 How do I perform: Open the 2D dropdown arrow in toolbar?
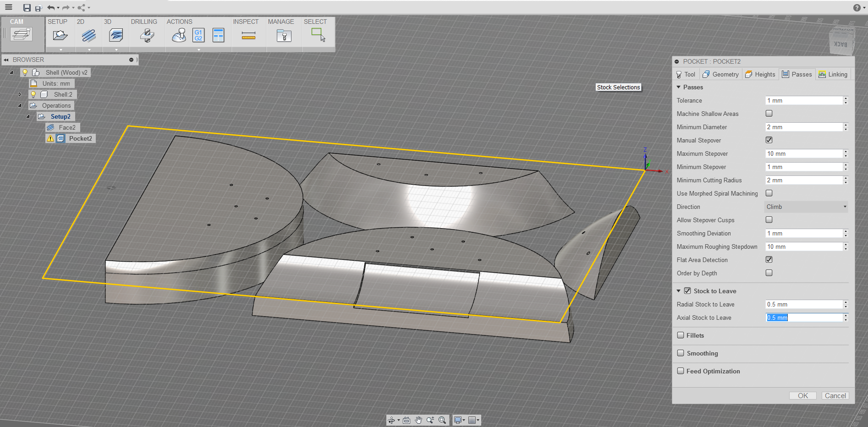tap(89, 49)
